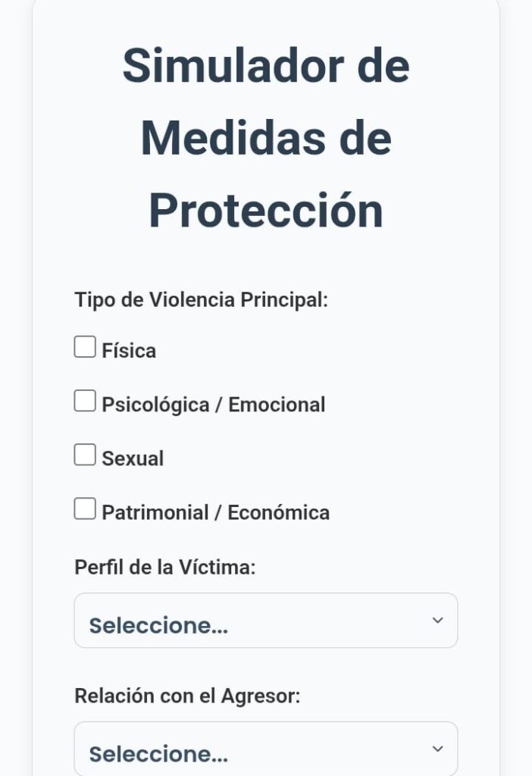Viewport: 532px width, 776px height.
Task: Click the Patrimonial / Económica label text
Action: point(216,512)
